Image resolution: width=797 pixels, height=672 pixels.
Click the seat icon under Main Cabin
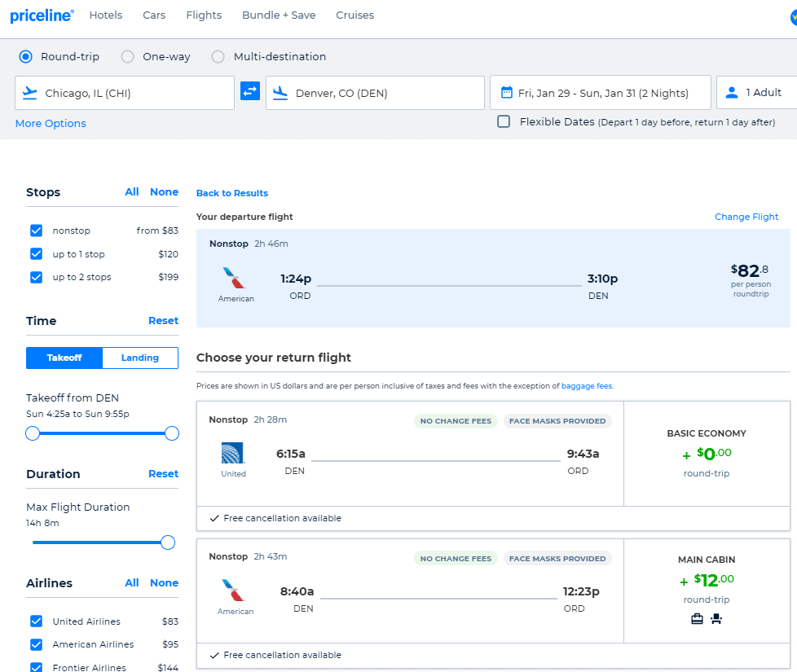[716, 619]
